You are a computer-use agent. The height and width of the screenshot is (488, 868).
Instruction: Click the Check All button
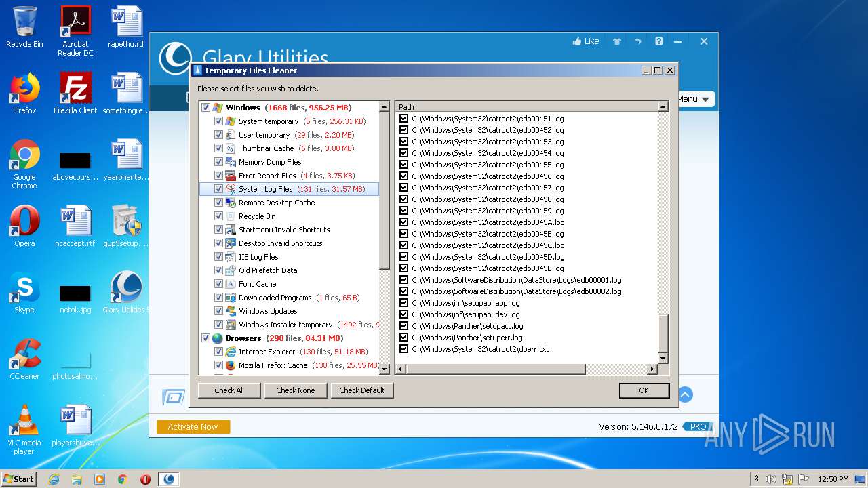(229, 390)
